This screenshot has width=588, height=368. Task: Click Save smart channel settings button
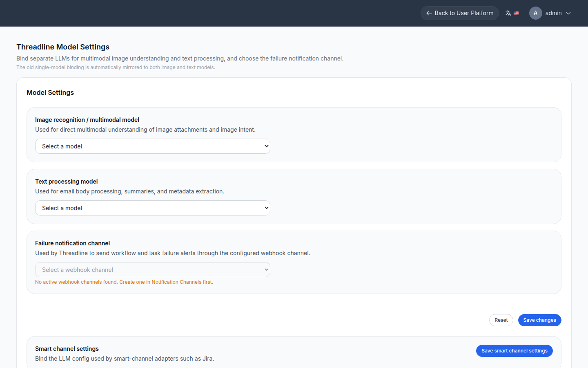click(x=514, y=351)
